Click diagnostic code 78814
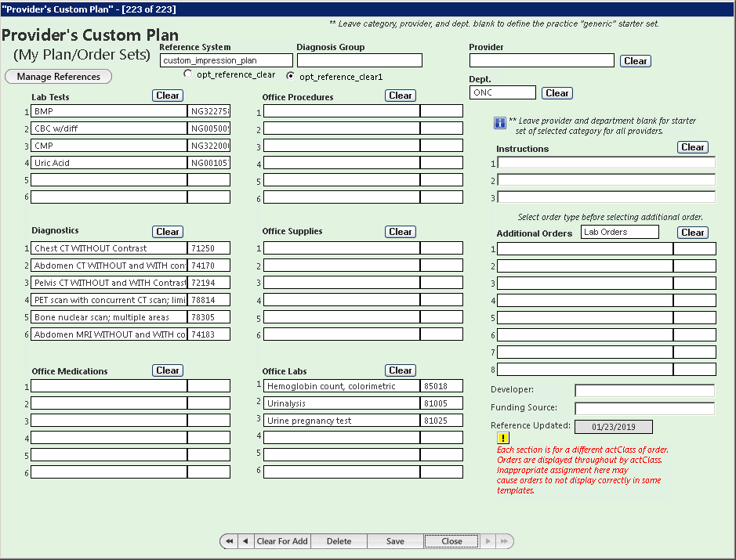 [208, 300]
